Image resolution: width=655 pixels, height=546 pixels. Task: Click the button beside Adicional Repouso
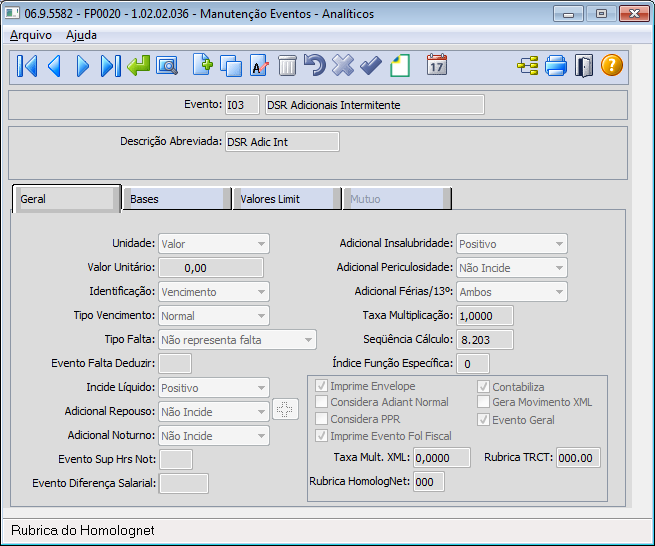coord(285,410)
